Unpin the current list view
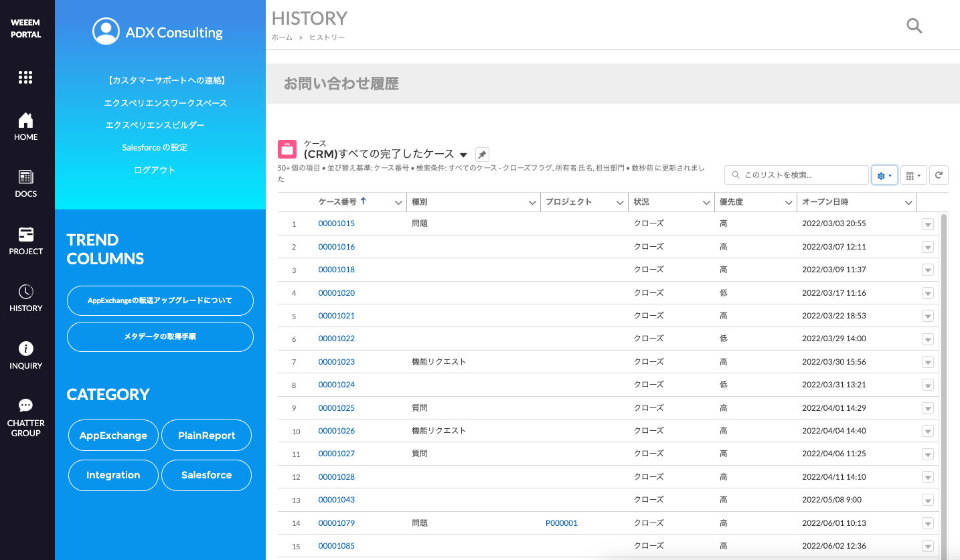960x560 pixels. tap(482, 154)
